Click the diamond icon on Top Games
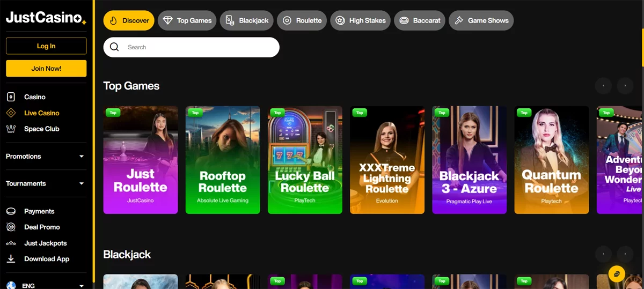644x289 pixels. (168, 20)
